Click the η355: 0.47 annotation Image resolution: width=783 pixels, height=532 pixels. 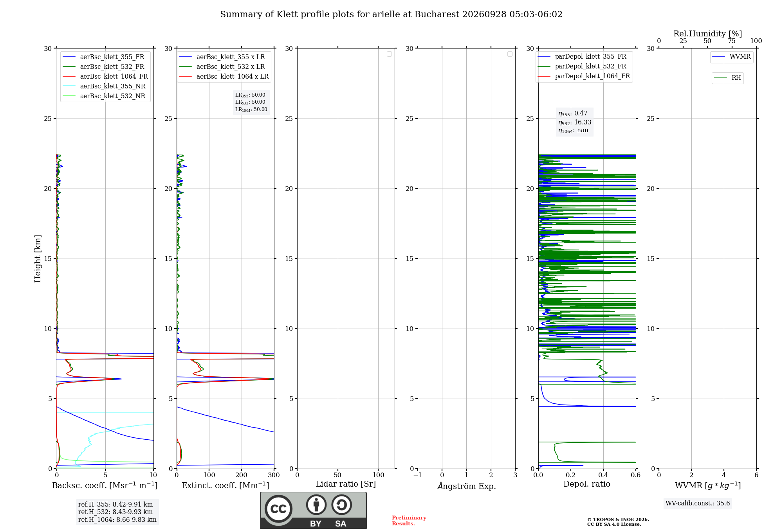[573, 113]
